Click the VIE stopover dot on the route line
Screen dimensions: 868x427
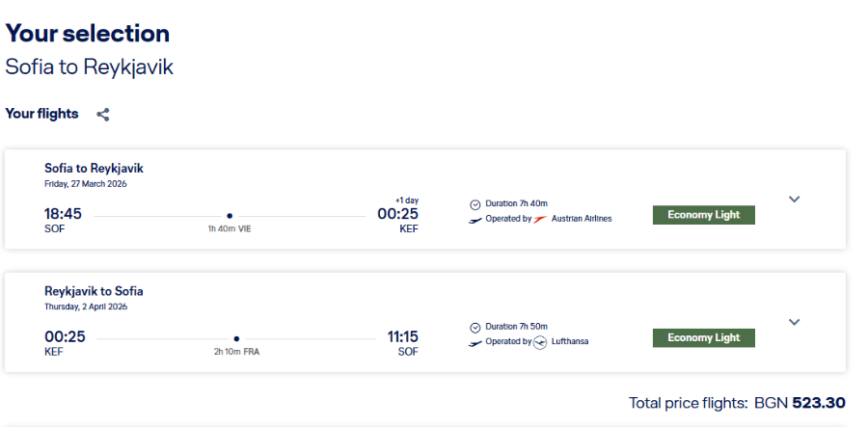tap(230, 216)
